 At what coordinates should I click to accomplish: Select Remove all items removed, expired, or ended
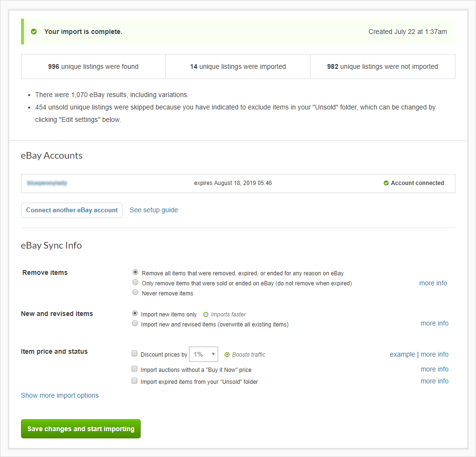tap(135, 272)
